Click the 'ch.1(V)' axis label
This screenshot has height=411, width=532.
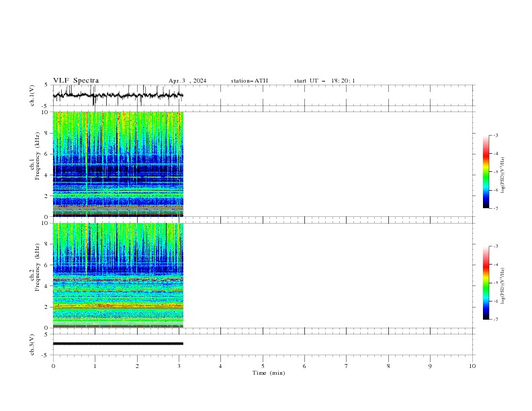[32, 95]
